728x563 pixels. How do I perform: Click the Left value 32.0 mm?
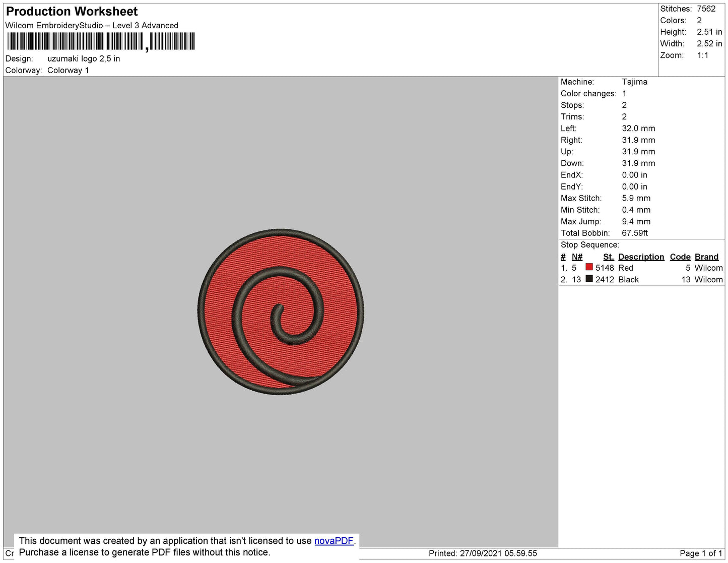click(638, 129)
